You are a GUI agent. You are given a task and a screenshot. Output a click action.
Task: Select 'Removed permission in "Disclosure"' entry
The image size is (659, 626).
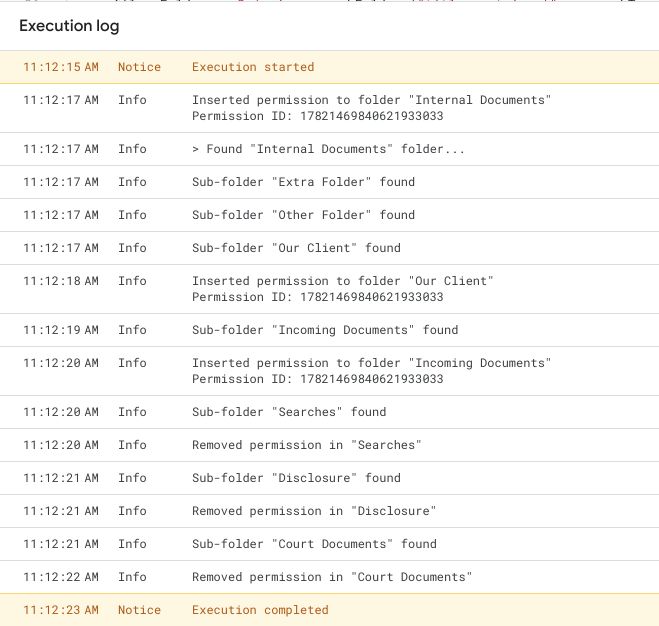(314, 511)
